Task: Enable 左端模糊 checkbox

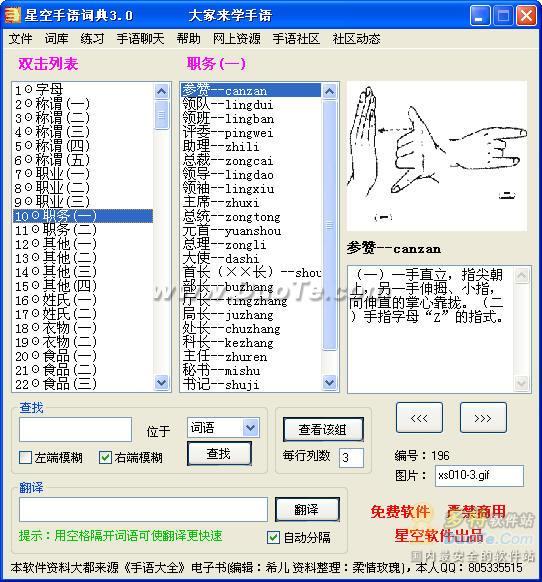Action: coord(25,457)
